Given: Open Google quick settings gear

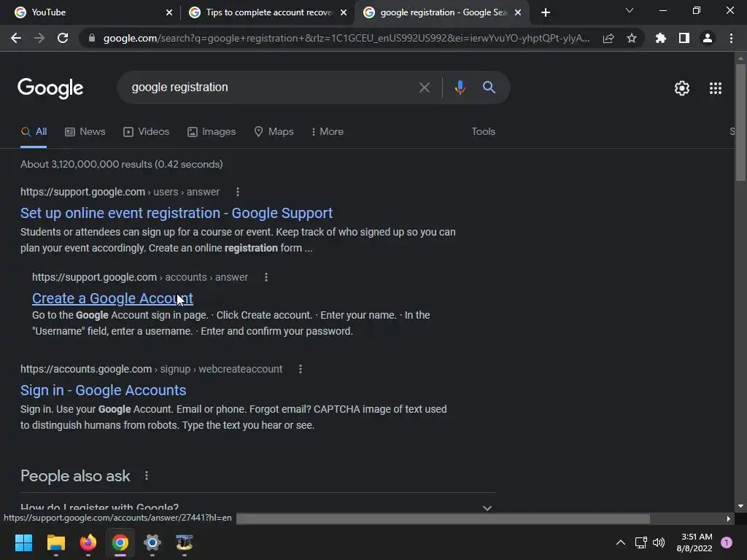Looking at the screenshot, I should point(682,88).
